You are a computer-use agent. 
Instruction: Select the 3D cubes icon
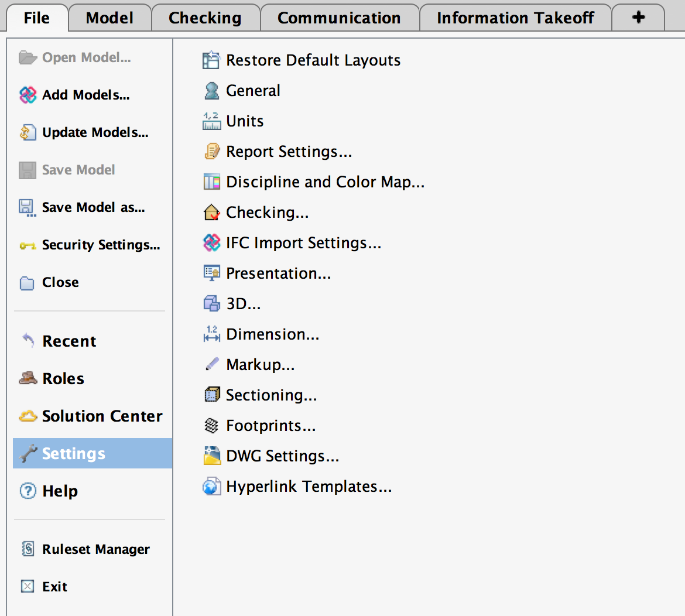211,303
